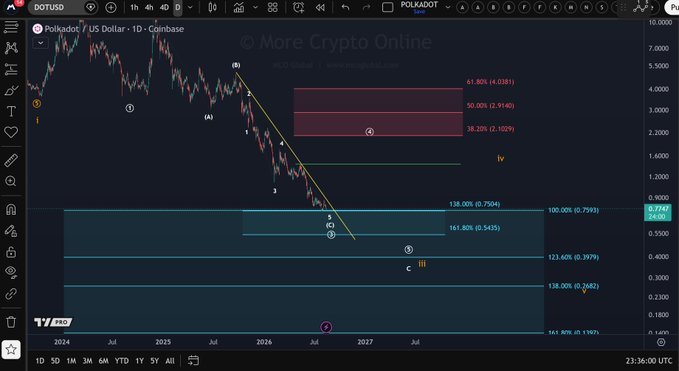
Task: Open the go-to-date calendar
Action: coord(194,360)
